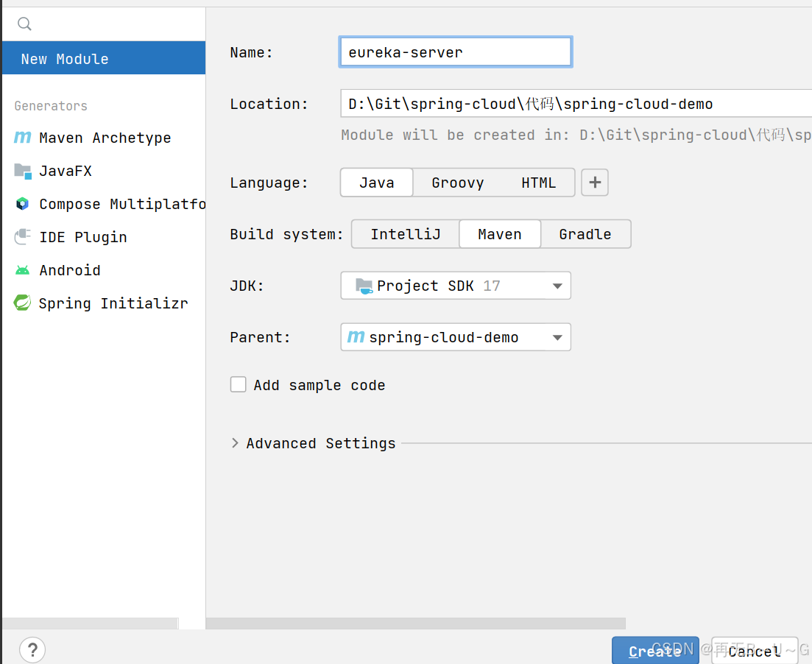This screenshot has width=812, height=664.
Task: Click the Parent label
Action: [x=260, y=337]
